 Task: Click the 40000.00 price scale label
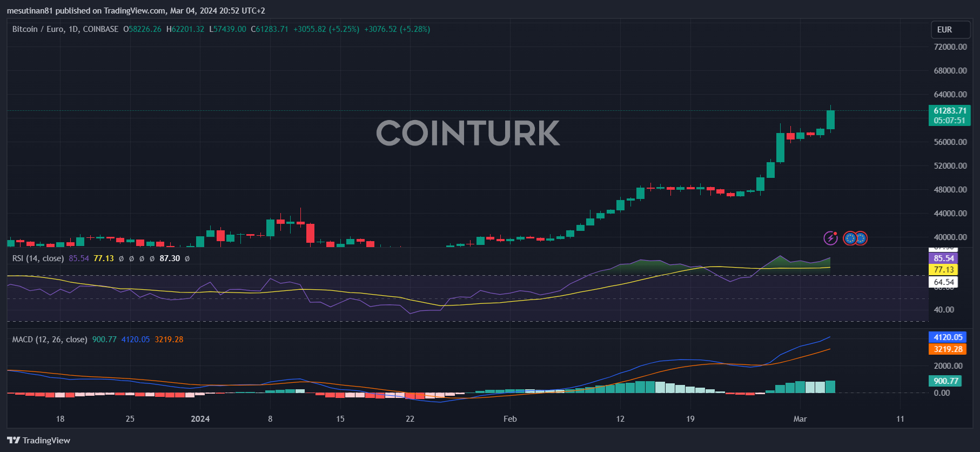(950, 237)
